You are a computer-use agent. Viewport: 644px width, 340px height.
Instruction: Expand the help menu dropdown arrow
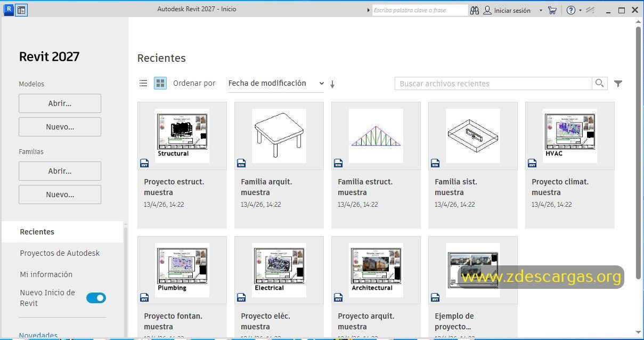click(580, 10)
